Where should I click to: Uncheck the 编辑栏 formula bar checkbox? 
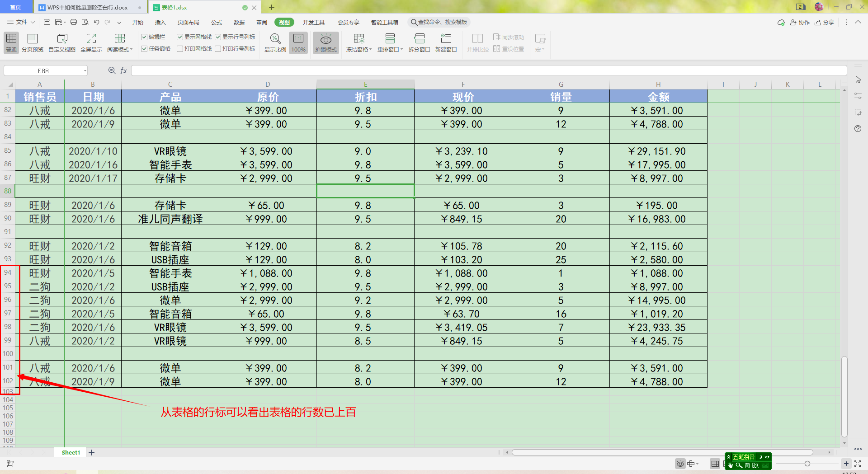pyautogui.click(x=144, y=37)
